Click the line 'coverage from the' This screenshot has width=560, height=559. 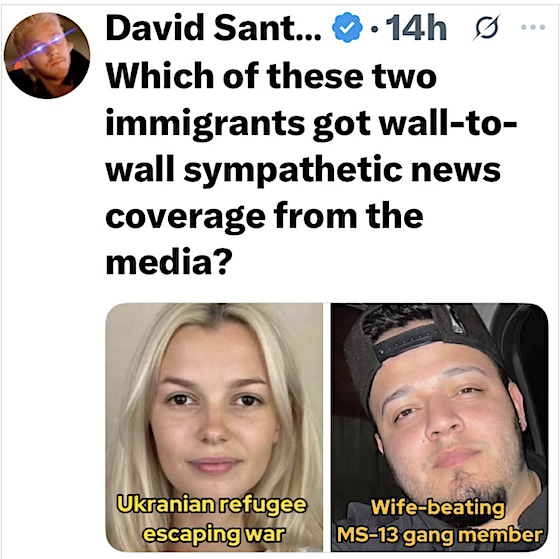coord(264,216)
